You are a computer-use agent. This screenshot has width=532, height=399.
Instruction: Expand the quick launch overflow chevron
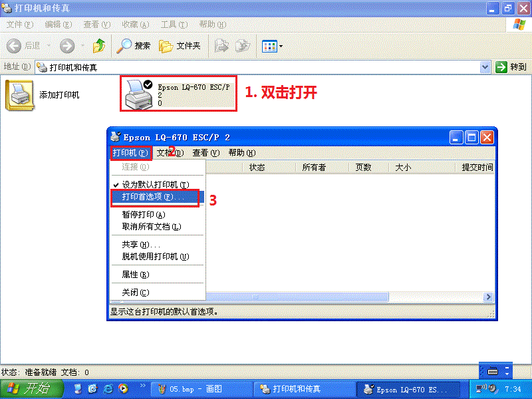pos(143,386)
